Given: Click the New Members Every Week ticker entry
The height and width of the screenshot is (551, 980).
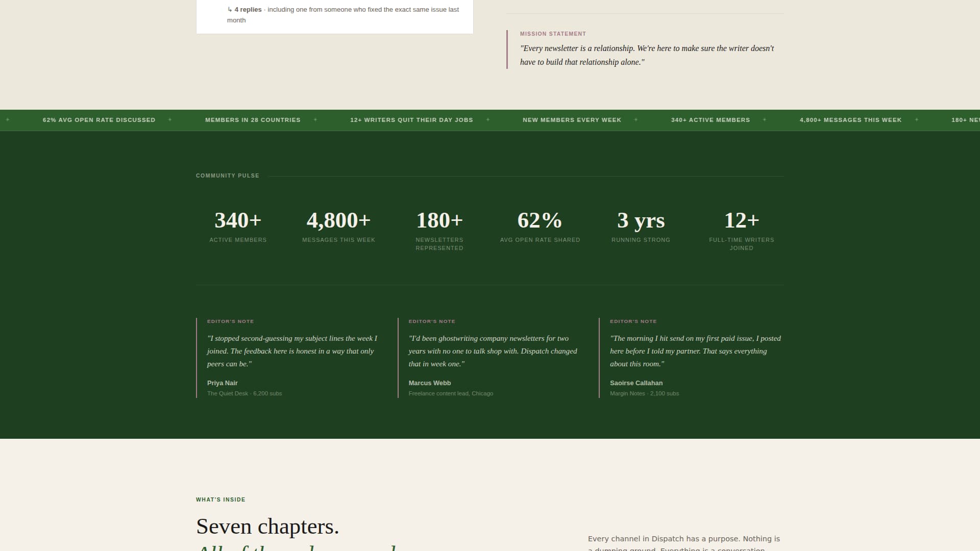Looking at the screenshot, I should pyautogui.click(x=572, y=120).
